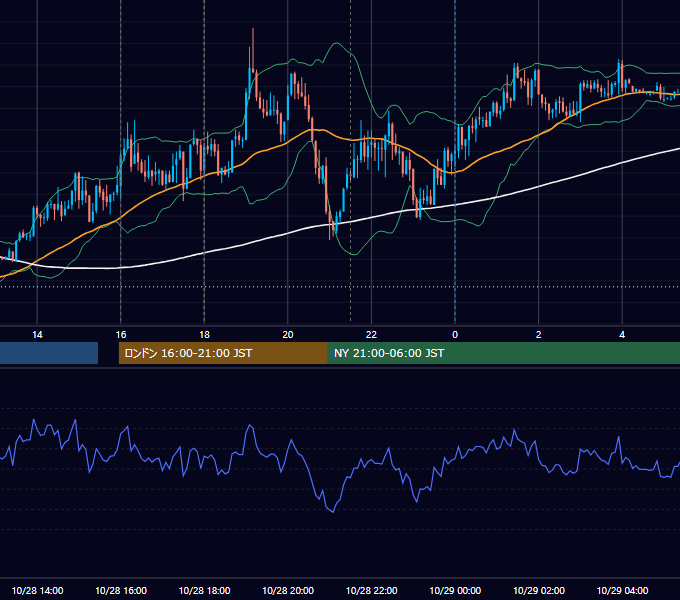Click the London 16:00-21:00 JST session bar
This screenshot has width=680, height=600.
point(223,353)
